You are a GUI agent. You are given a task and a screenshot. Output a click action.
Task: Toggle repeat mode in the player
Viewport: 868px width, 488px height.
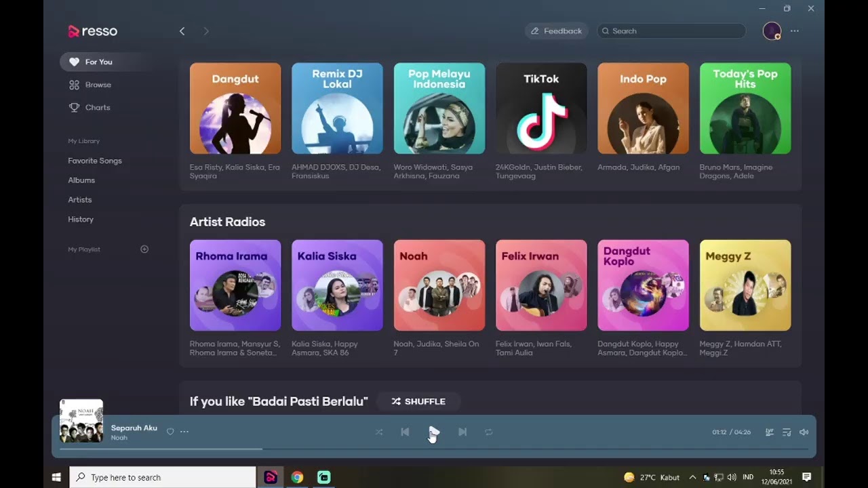point(489,432)
